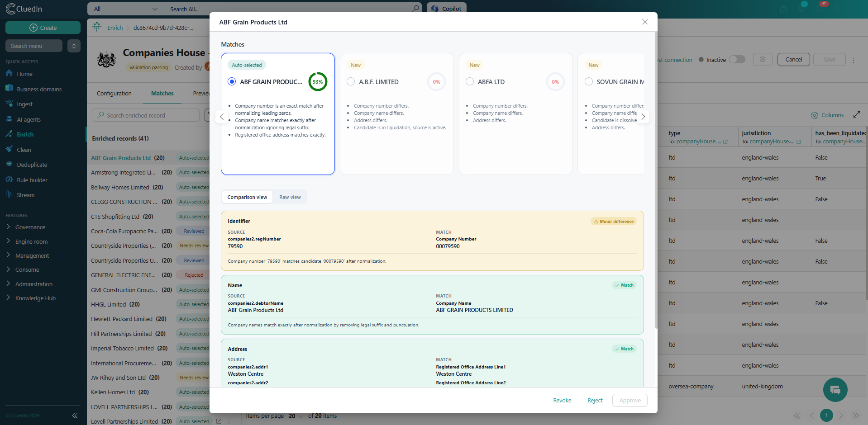This screenshot has width=868, height=425.
Task: Show previous match candidates with left arrow
Action: pyautogui.click(x=222, y=117)
